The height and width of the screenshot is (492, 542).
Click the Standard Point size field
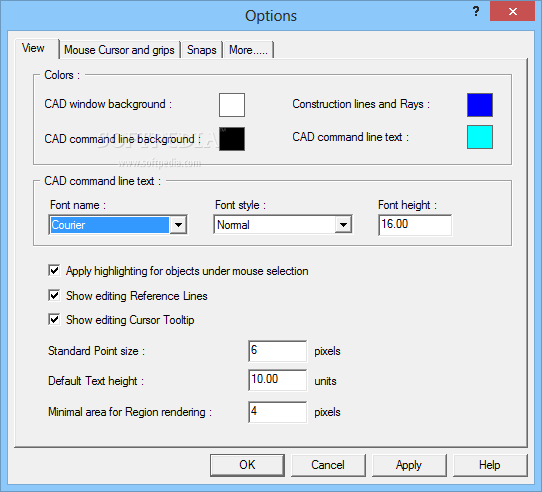coord(277,351)
